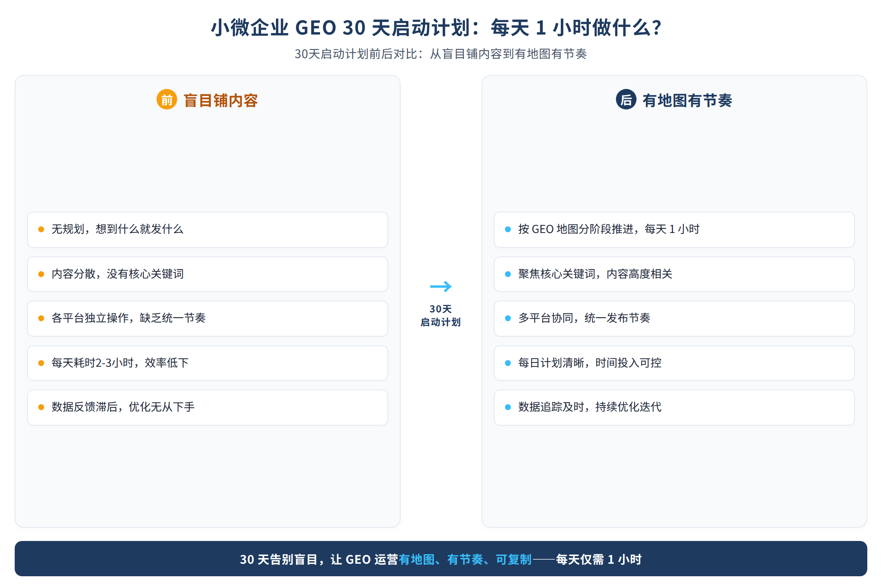Select the 各平台独立操作 card
The height and width of the screenshot is (588, 882).
click(207, 318)
